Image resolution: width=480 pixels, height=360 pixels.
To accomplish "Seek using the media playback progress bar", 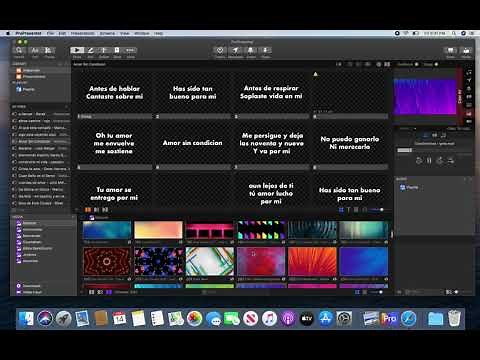I will pos(434,150).
